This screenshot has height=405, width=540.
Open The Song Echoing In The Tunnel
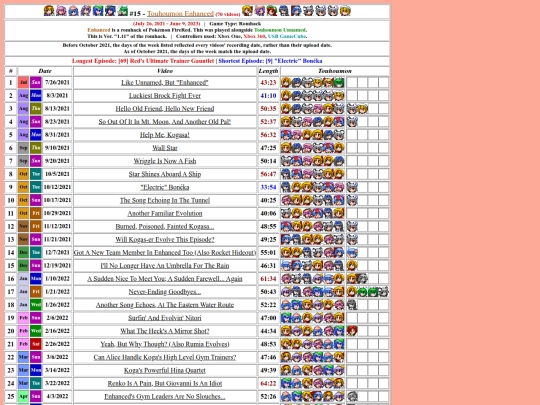165,200
